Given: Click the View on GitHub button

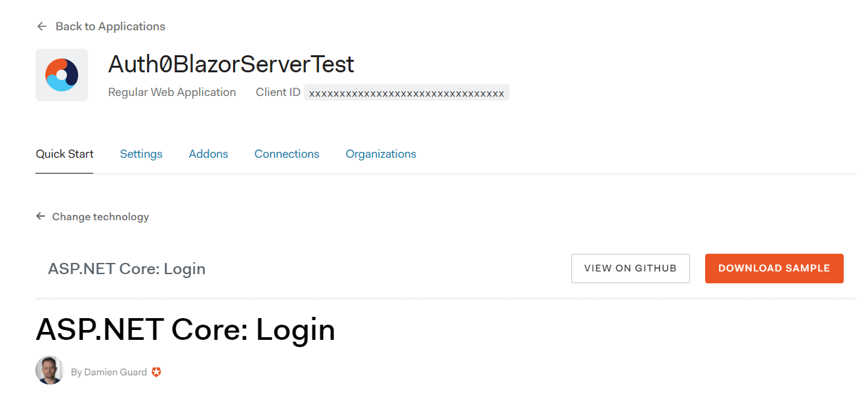Looking at the screenshot, I should coord(630,268).
